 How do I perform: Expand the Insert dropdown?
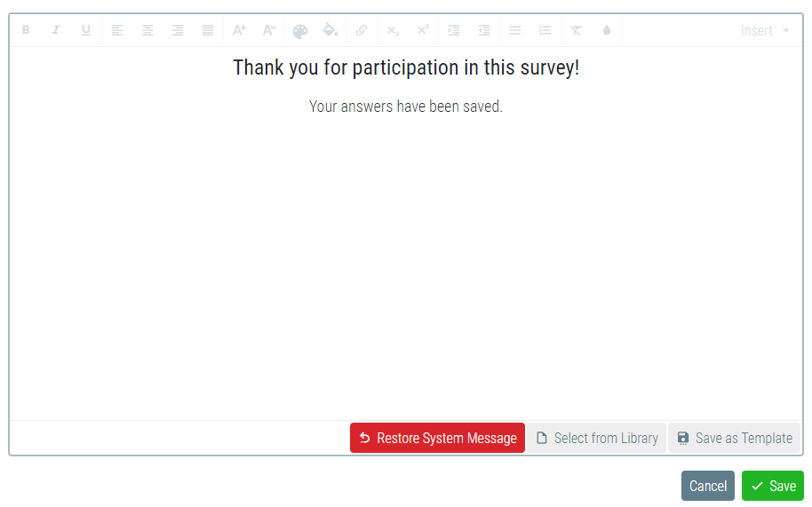(x=765, y=30)
